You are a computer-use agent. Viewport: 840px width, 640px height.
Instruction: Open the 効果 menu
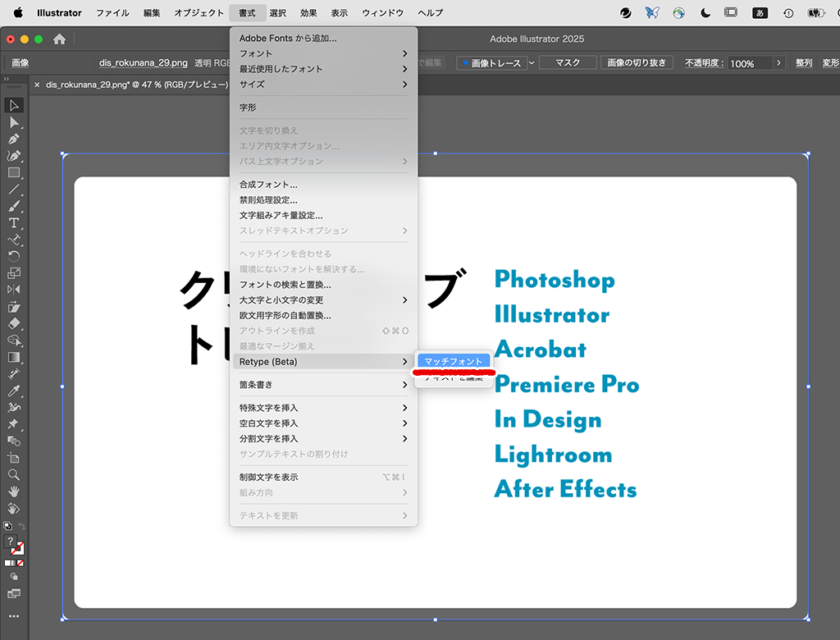(x=308, y=13)
